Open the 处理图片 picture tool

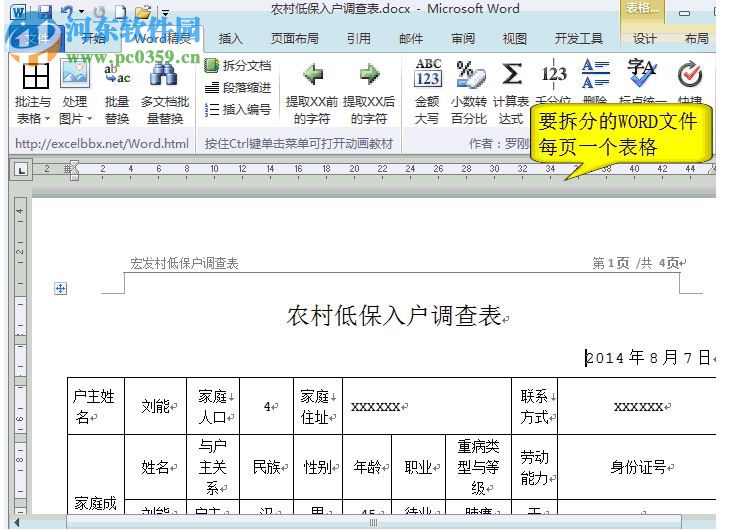[75, 76]
